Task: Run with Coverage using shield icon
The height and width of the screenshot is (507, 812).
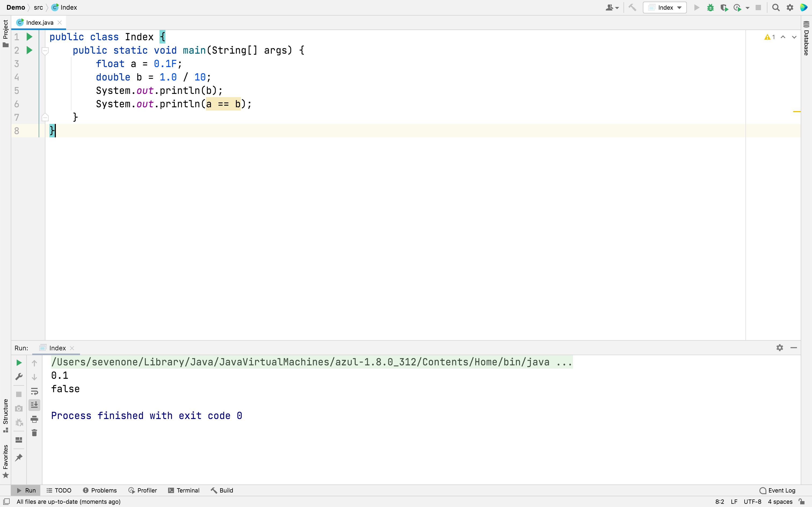Action: click(x=724, y=8)
